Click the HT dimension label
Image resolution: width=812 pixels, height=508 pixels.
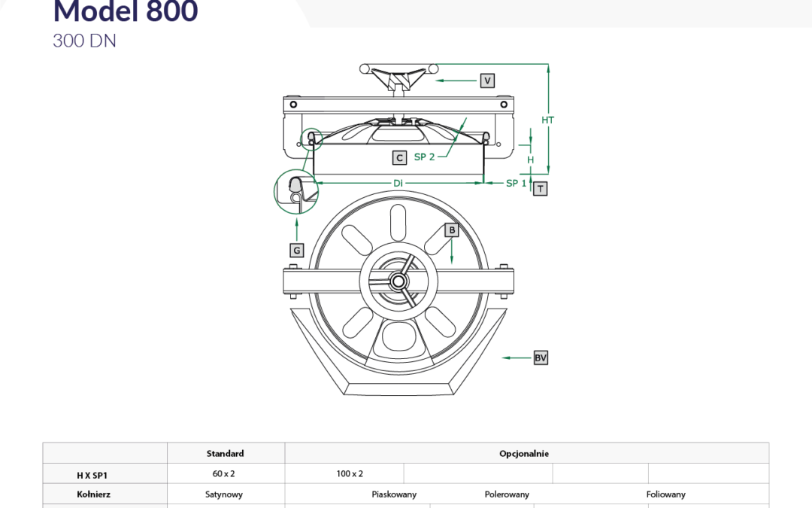click(x=547, y=120)
